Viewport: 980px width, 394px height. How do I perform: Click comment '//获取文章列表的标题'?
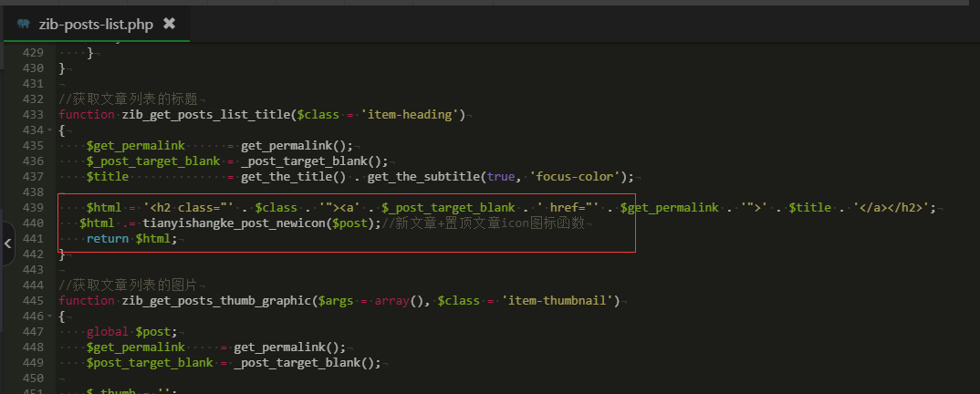click(128, 98)
